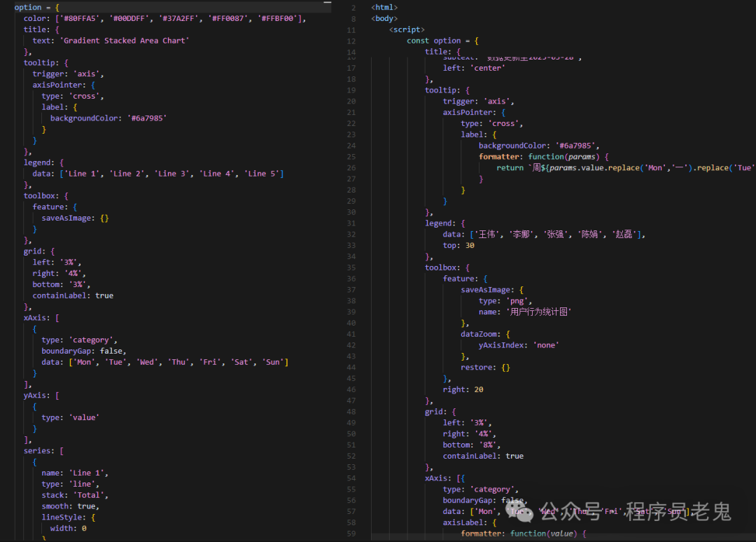Place cursor on 'Line 3' in legend data

(173, 174)
